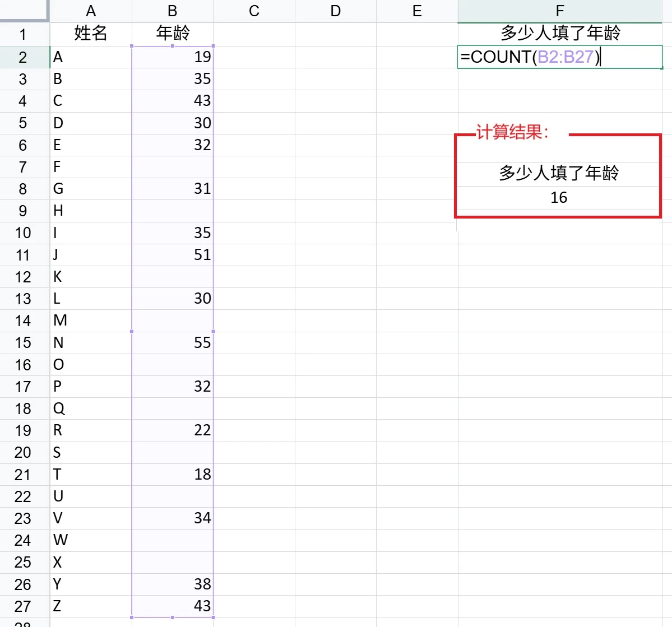Select the empty age cell beside name F
The height and width of the screenshot is (627, 672).
pyautogui.click(x=172, y=167)
